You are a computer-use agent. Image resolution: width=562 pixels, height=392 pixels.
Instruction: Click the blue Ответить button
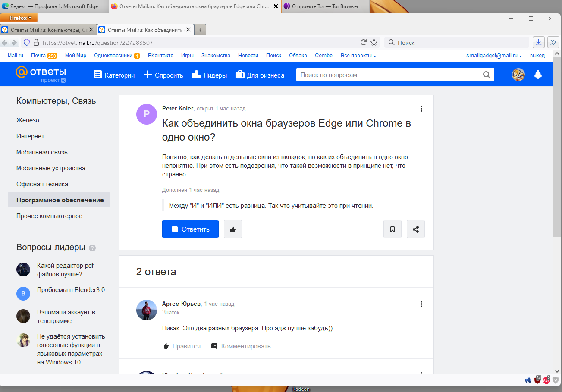click(x=190, y=229)
